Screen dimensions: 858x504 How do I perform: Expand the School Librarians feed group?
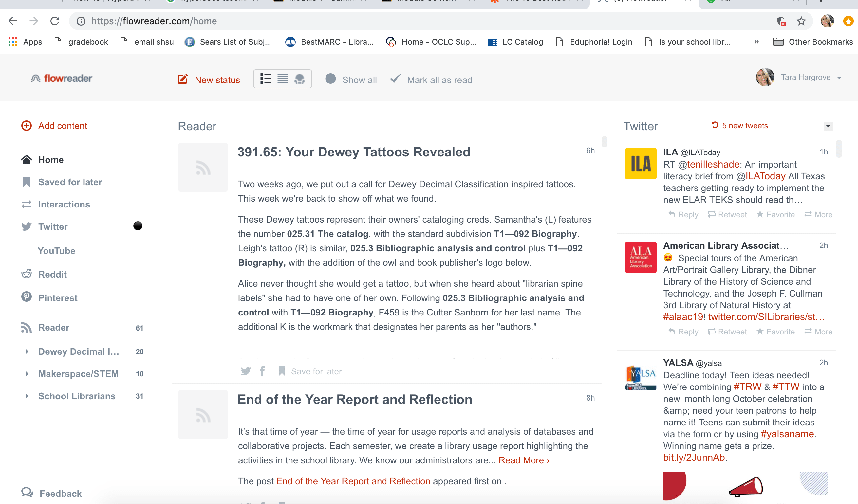[28, 396]
